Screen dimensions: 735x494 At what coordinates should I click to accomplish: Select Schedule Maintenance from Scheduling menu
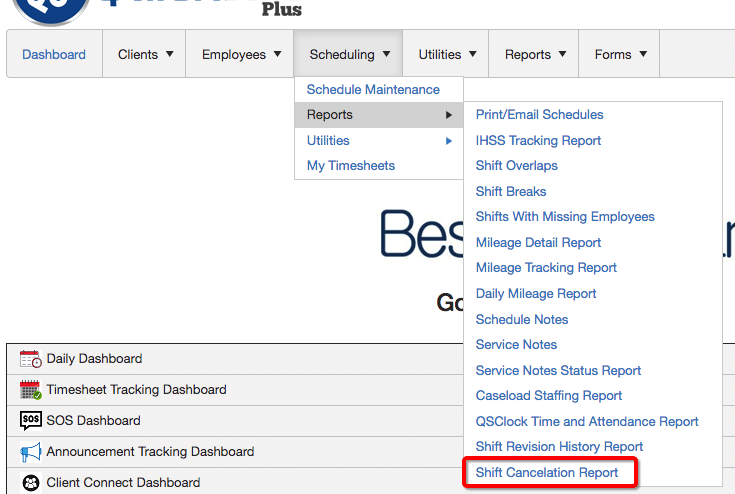click(373, 89)
